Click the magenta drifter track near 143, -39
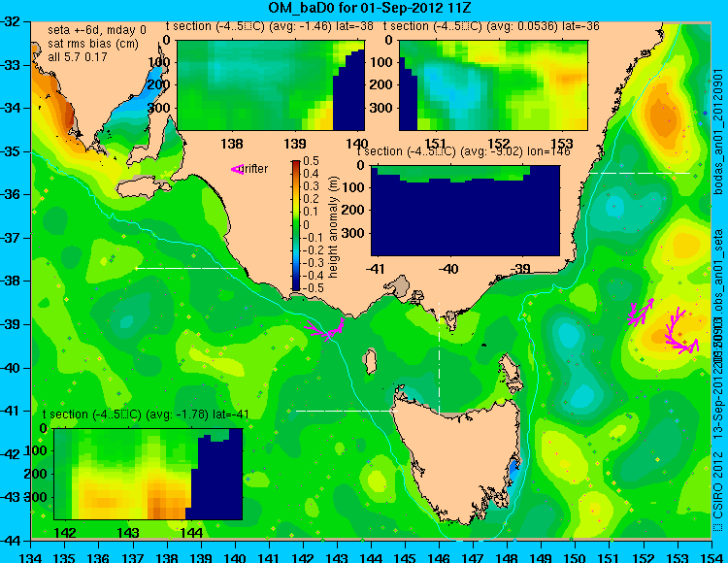This screenshot has height=563, width=728. click(x=324, y=329)
